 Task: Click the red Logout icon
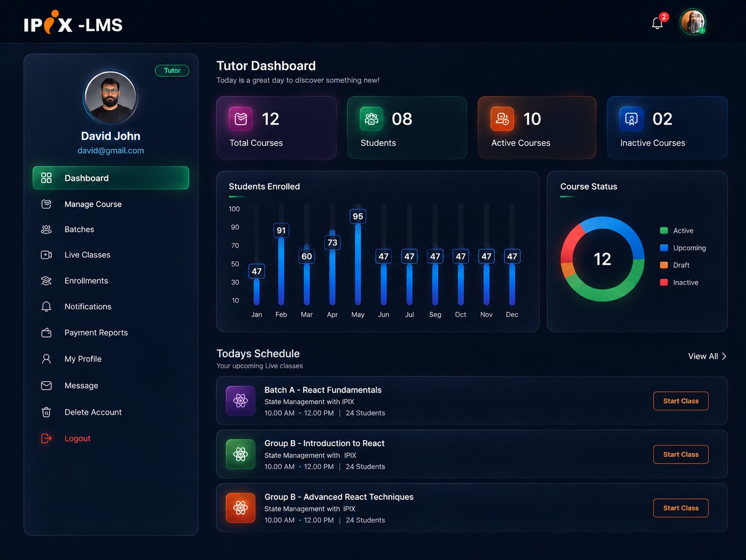pos(46,438)
